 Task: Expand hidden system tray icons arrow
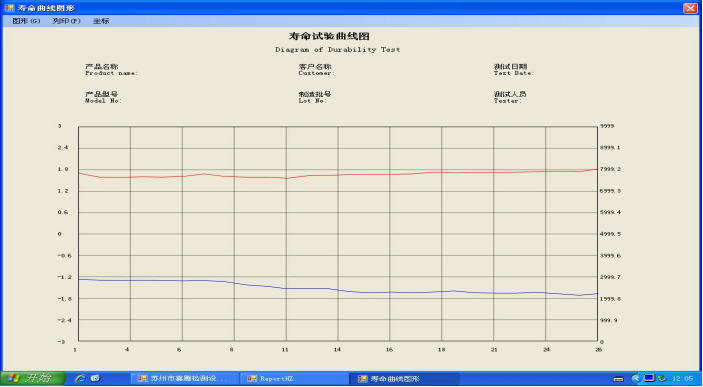coord(636,379)
